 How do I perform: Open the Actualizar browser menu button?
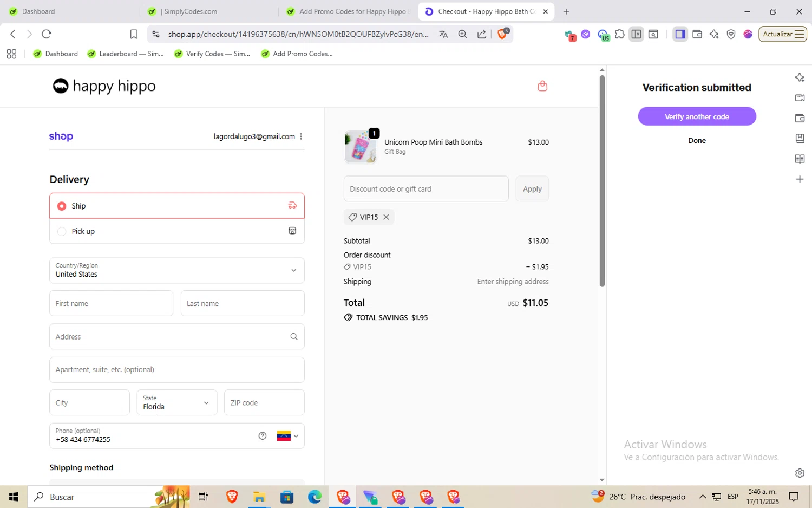click(783, 34)
